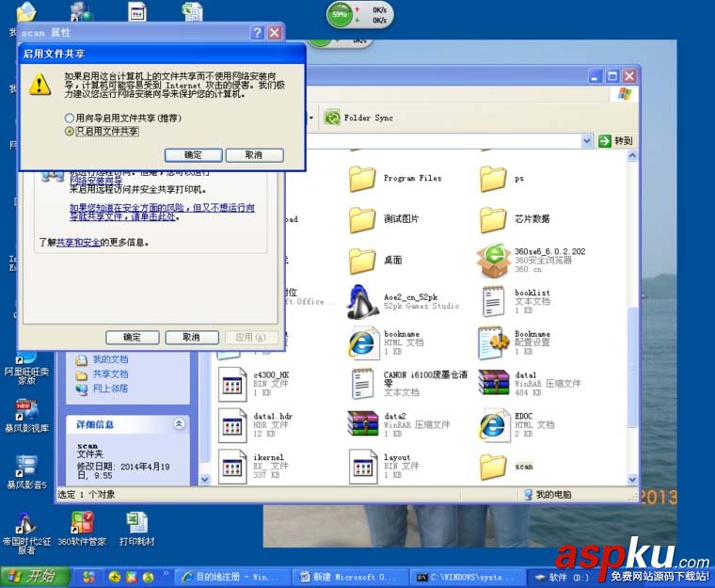
Task: Expand the address bar dropdown
Action: point(587,141)
